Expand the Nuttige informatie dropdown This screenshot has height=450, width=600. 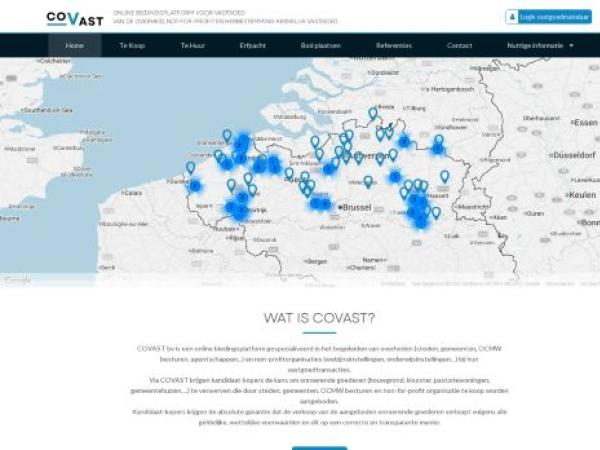pos(540,46)
